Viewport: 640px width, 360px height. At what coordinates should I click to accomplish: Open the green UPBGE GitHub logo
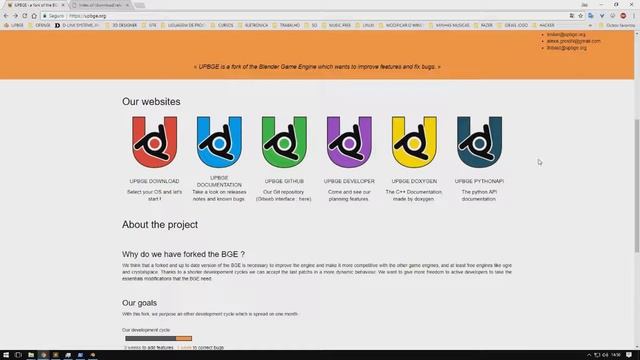(x=284, y=142)
